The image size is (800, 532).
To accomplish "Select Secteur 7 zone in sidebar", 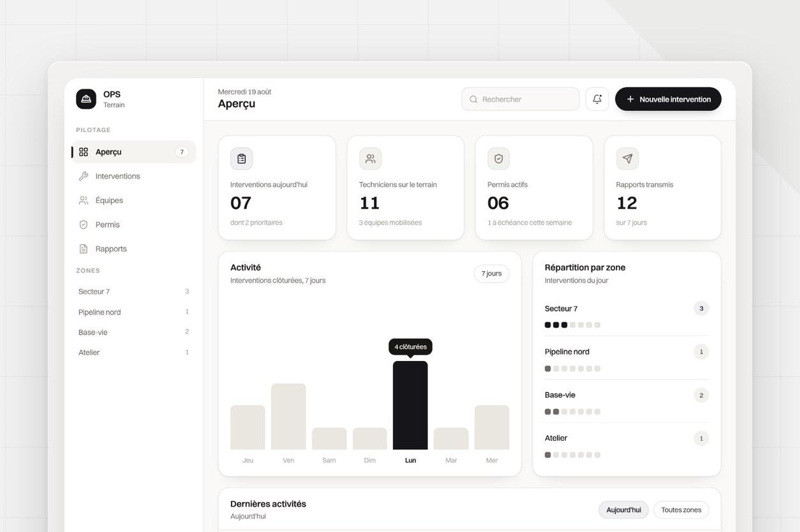I will (x=133, y=292).
